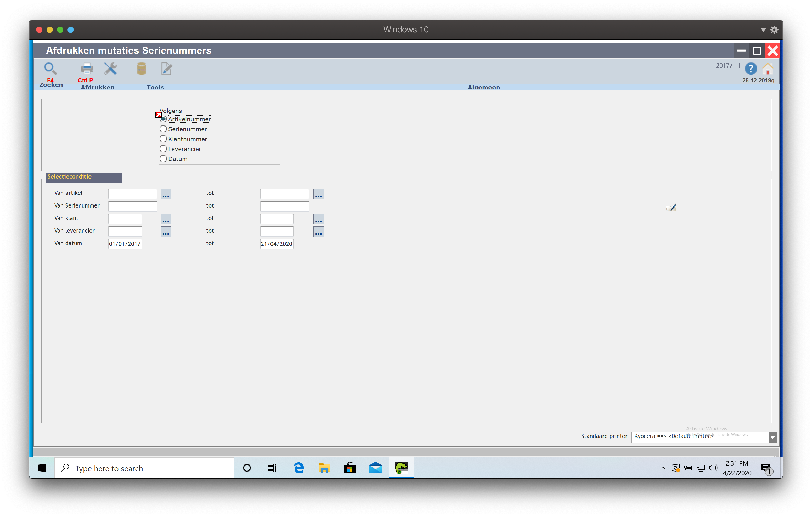
Task: Select the Leverancier radio option
Action: [x=163, y=149]
